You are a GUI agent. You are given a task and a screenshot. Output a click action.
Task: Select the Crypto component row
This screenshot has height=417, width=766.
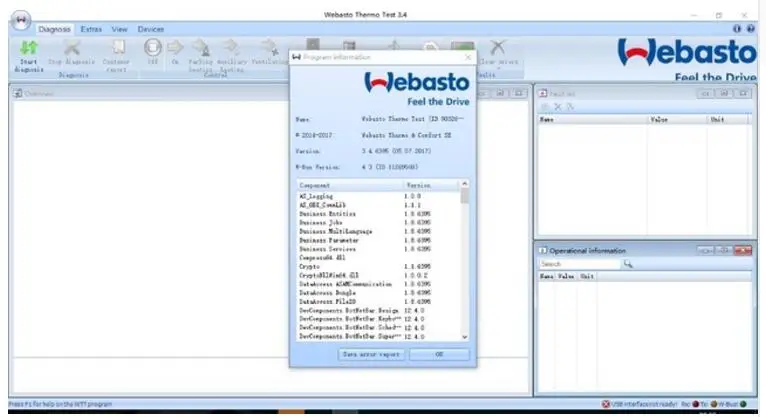pos(379,267)
